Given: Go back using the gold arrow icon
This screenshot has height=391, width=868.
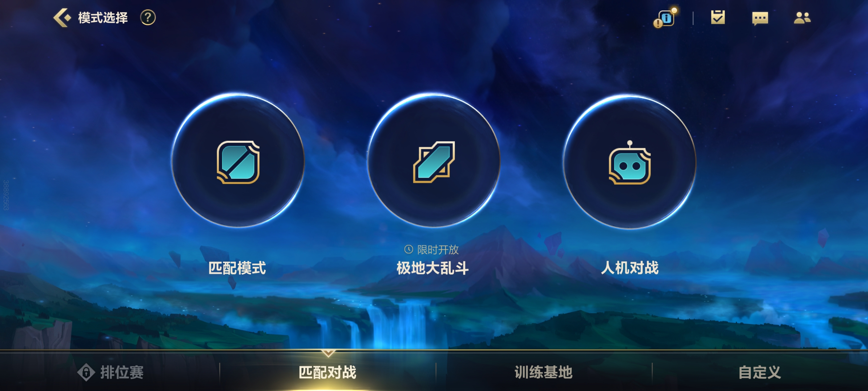Looking at the screenshot, I should click(x=62, y=17).
